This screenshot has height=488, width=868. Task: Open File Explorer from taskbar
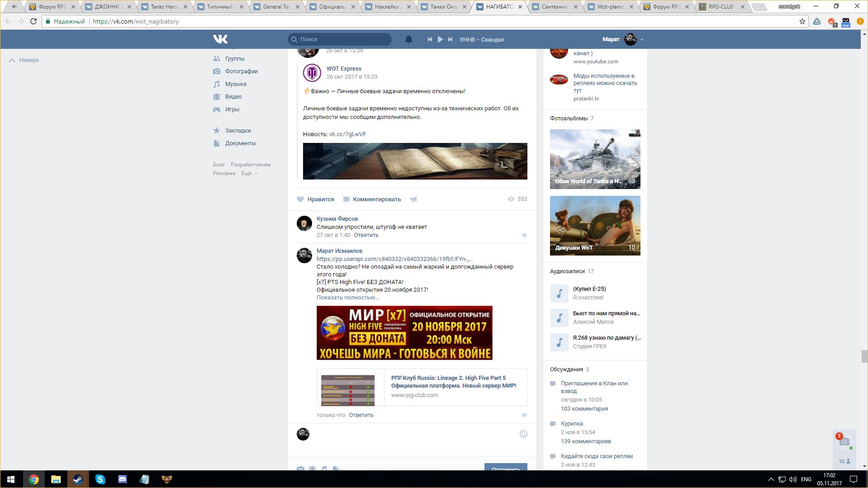click(56, 479)
